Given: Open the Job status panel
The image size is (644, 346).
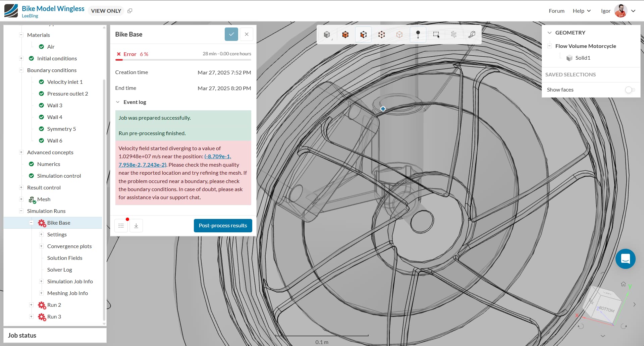Looking at the screenshot, I should 55,335.
